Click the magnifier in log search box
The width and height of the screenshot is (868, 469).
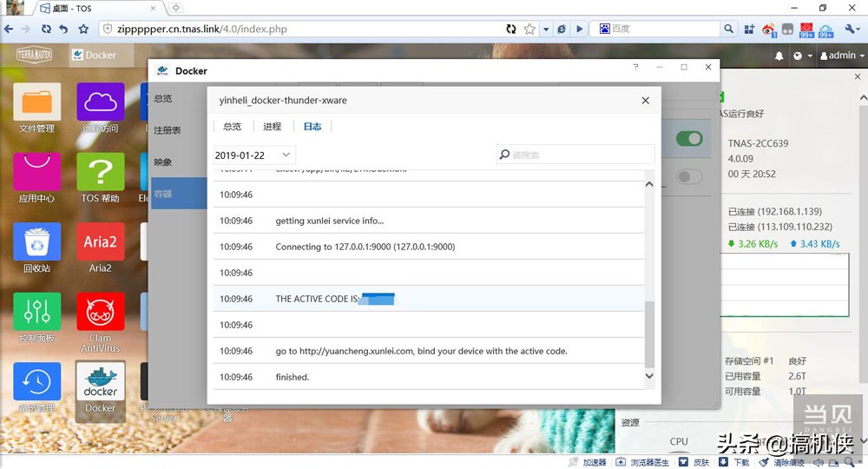(x=504, y=155)
